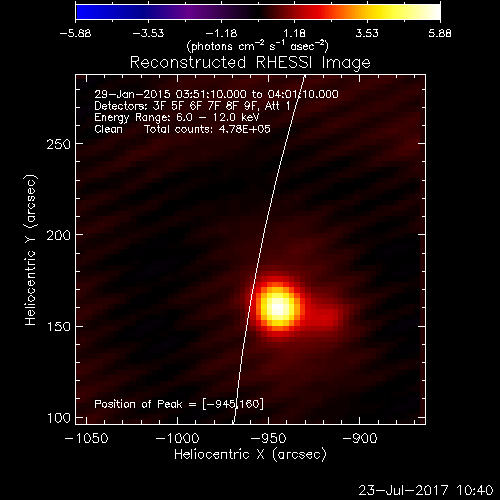Select the white end of colorbar
Image resolution: width=500 pixels, height=500 pixels.
point(432,12)
